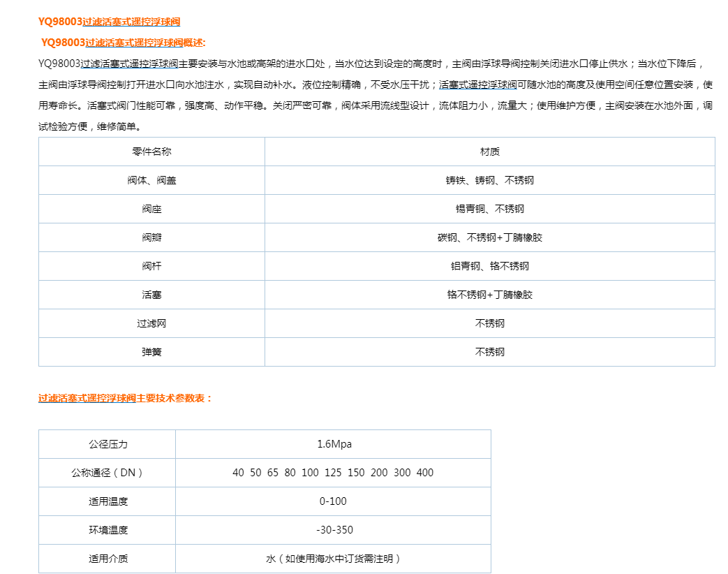Select the 阀座 row label
728x574 pixels.
tap(151, 209)
